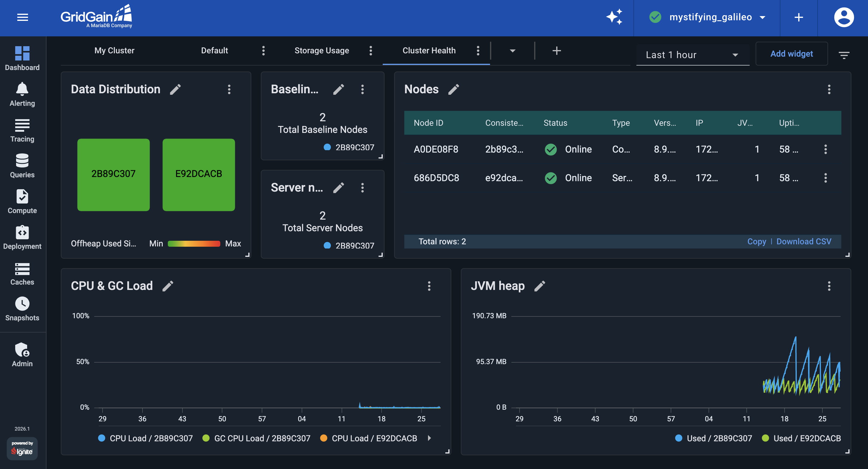Open the user account profile icon
Viewport: 868px width, 469px height.
coord(843,17)
